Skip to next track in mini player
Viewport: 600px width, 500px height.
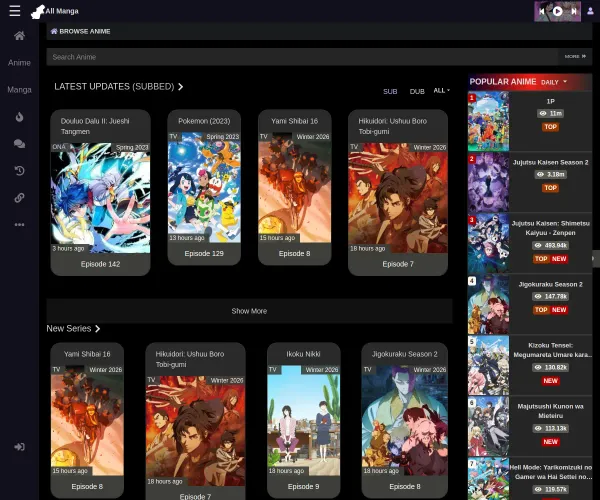(574, 11)
